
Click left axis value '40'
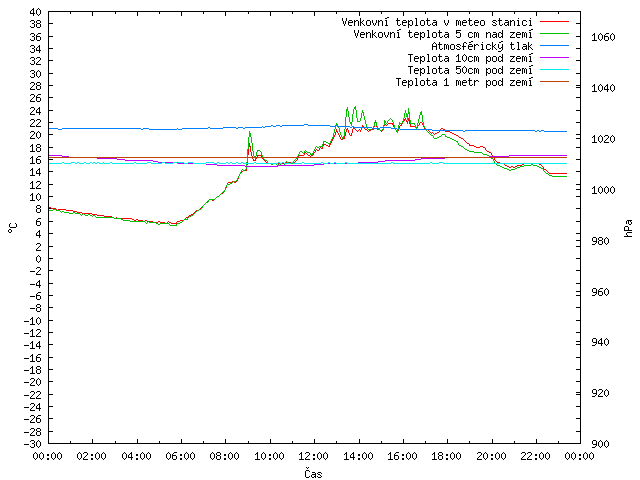(36, 12)
